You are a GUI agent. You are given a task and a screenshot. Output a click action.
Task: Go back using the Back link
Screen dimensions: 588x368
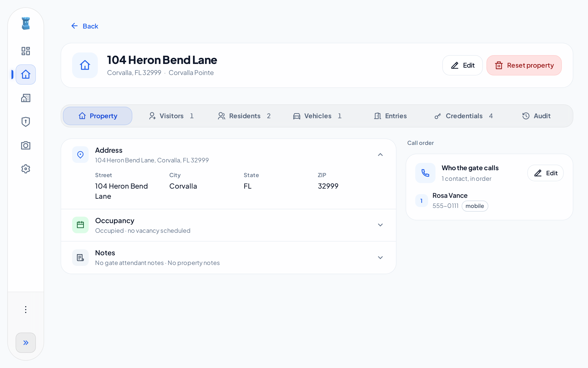[85, 26]
